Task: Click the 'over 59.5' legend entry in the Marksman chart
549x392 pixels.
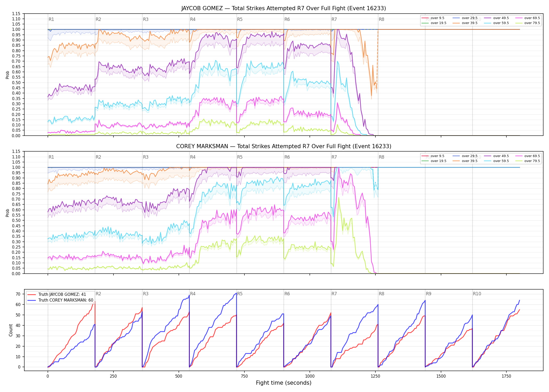Action: pos(496,161)
